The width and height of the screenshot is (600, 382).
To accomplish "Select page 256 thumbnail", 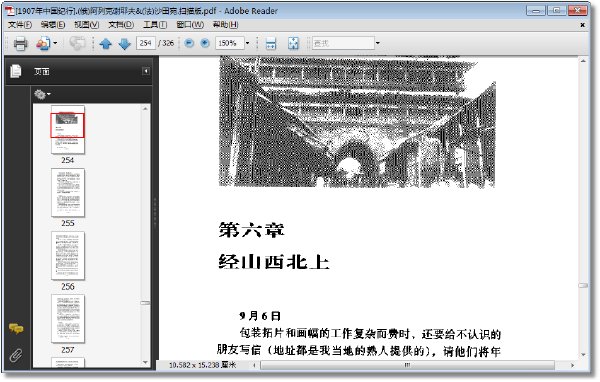I will [x=68, y=256].
